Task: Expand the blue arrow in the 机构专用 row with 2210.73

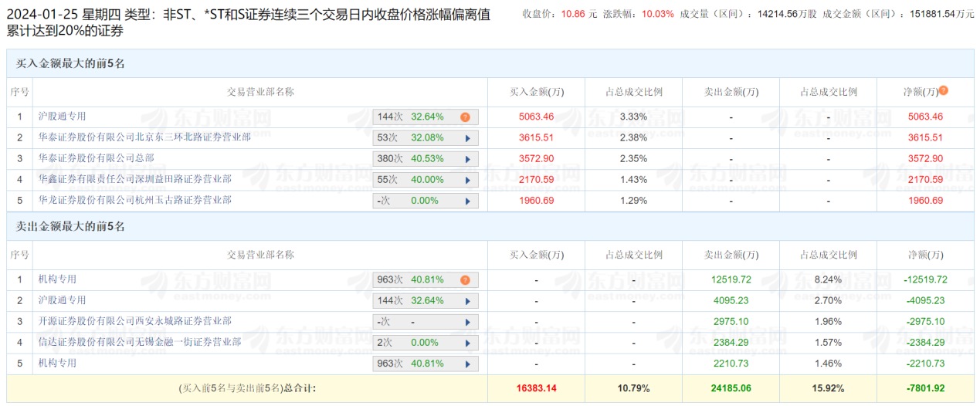Action: pos(467,364)
